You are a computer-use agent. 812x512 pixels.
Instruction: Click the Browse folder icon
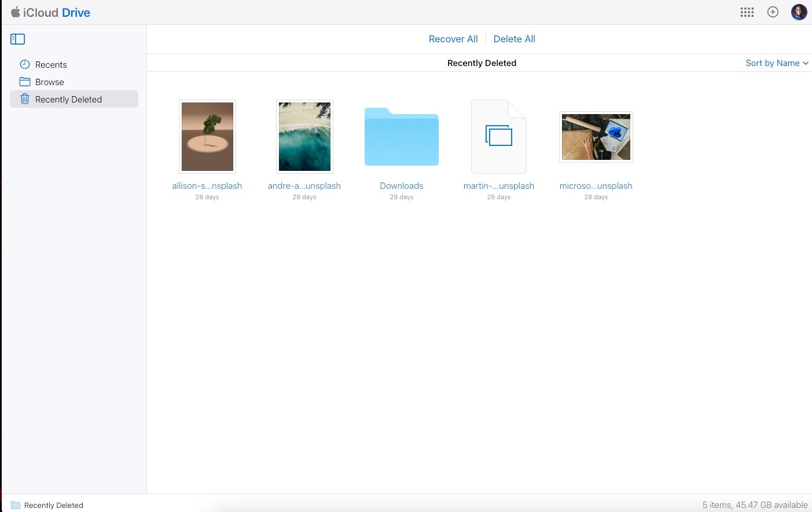[x=25, y=82]
